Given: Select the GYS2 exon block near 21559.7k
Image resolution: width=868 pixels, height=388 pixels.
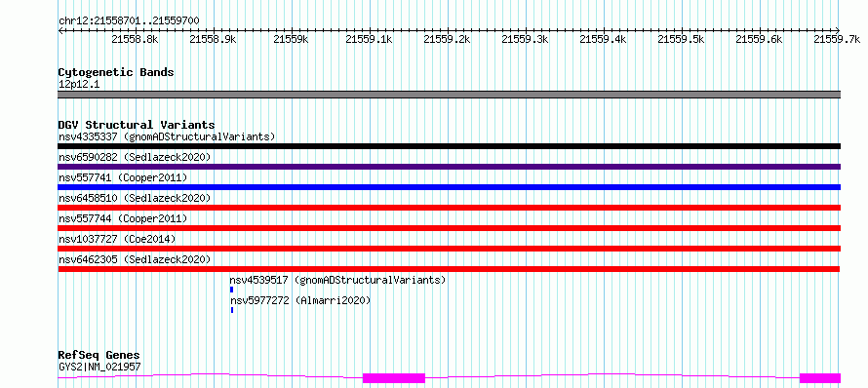Looking at the screenshot, I should (820, 378).
